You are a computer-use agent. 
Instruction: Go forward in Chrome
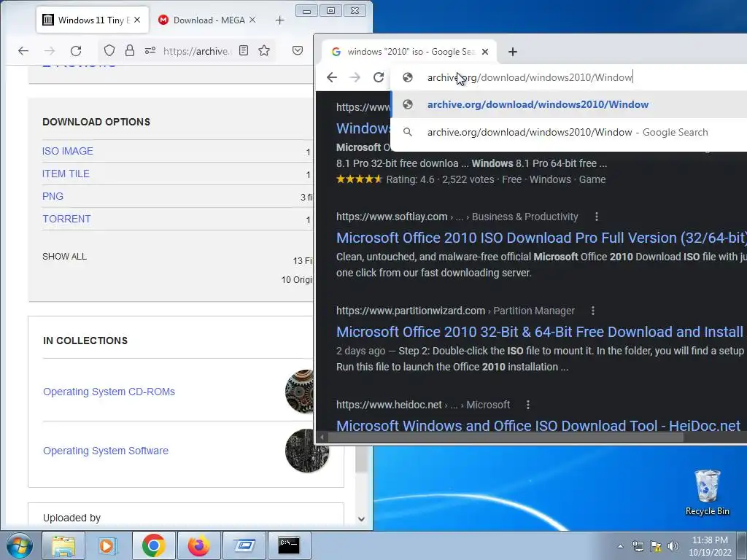click(x=355, y=77)
